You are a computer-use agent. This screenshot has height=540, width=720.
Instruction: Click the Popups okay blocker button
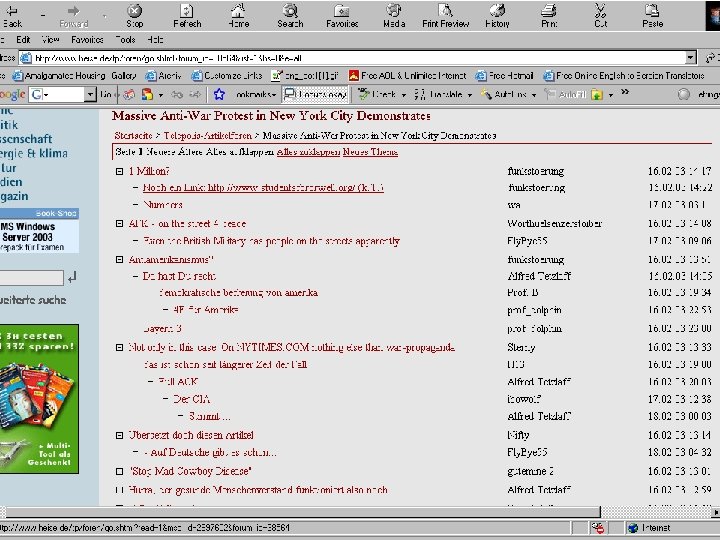[x=315, y=94]
